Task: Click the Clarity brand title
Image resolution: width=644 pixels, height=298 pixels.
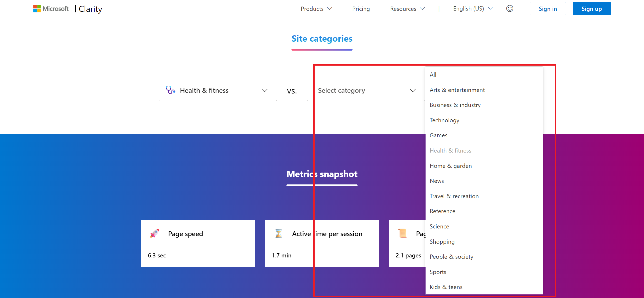Action: (90, 9)
